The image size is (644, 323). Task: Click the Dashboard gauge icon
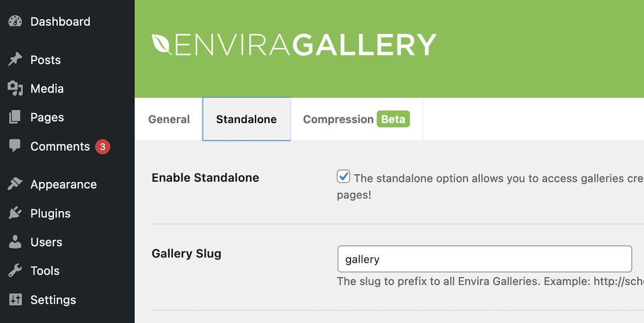(16, 21)
